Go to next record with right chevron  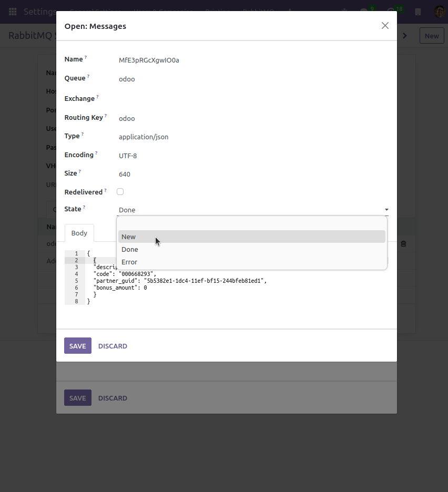405,36
